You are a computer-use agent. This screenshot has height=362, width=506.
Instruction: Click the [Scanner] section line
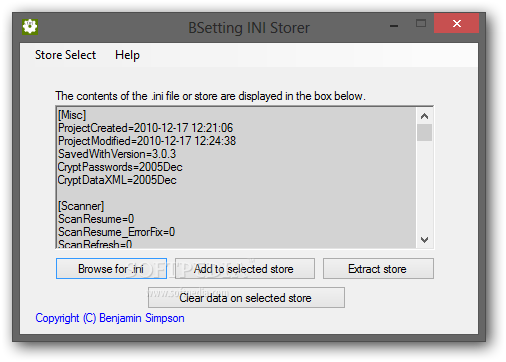[81, 206]
